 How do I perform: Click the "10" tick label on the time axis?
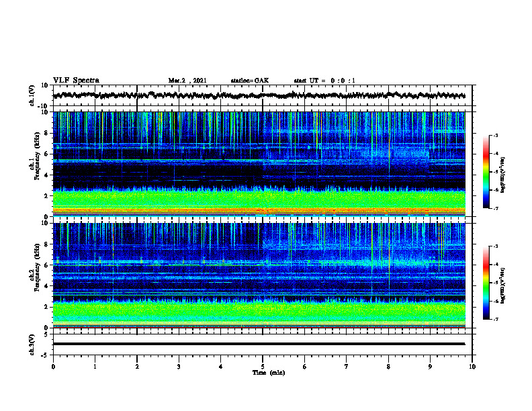(x=472, y=367)
